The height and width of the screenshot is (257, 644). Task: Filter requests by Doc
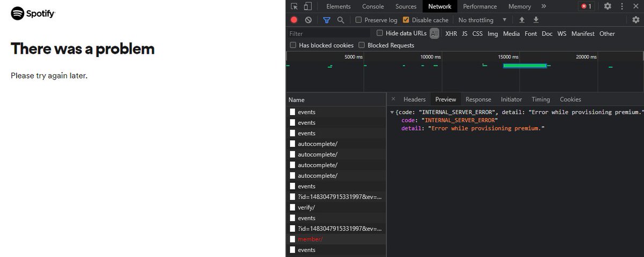[547, 33]
